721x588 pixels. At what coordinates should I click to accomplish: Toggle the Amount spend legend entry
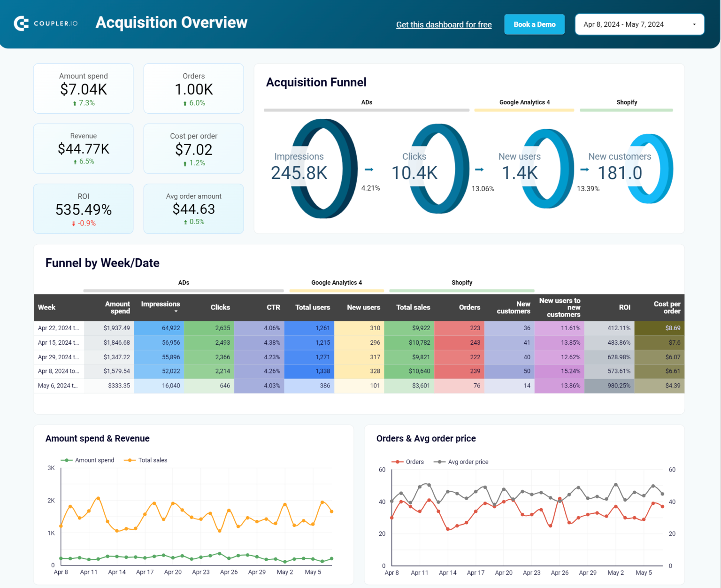[x=88, y=460]
